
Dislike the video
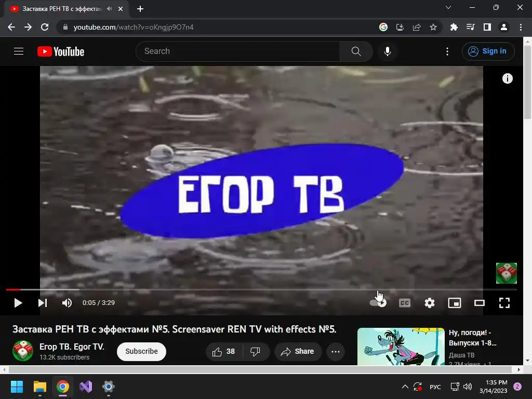click(x=255, y=352)
